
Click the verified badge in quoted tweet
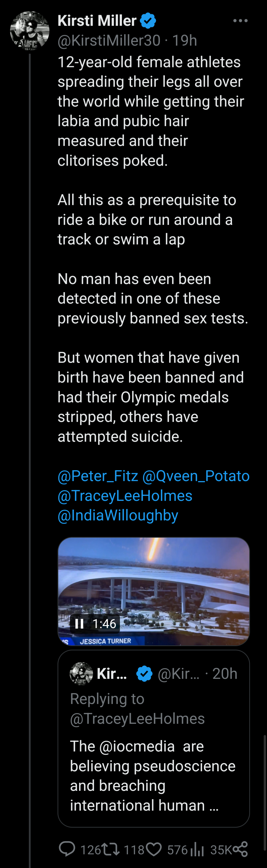(x=145, y=674)
